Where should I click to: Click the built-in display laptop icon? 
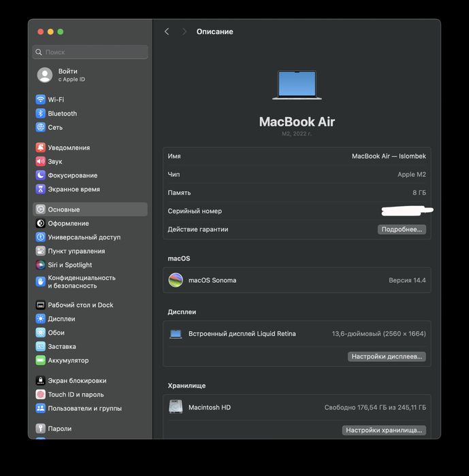click(x=176, y=334)
